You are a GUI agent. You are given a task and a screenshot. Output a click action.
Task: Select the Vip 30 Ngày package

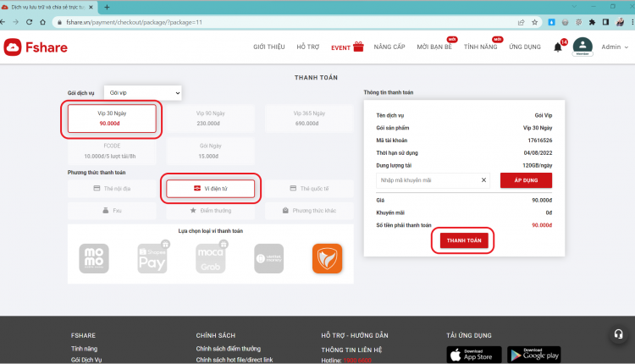pos(112,119)
